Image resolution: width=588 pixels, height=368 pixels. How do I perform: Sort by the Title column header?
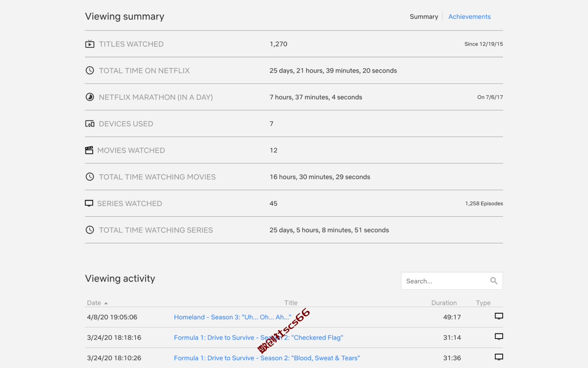[291, 303]
